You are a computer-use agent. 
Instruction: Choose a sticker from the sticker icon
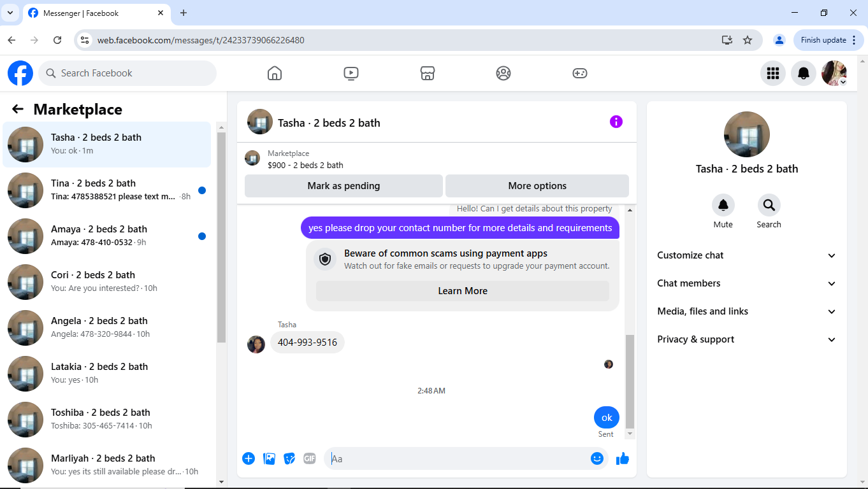289,458
